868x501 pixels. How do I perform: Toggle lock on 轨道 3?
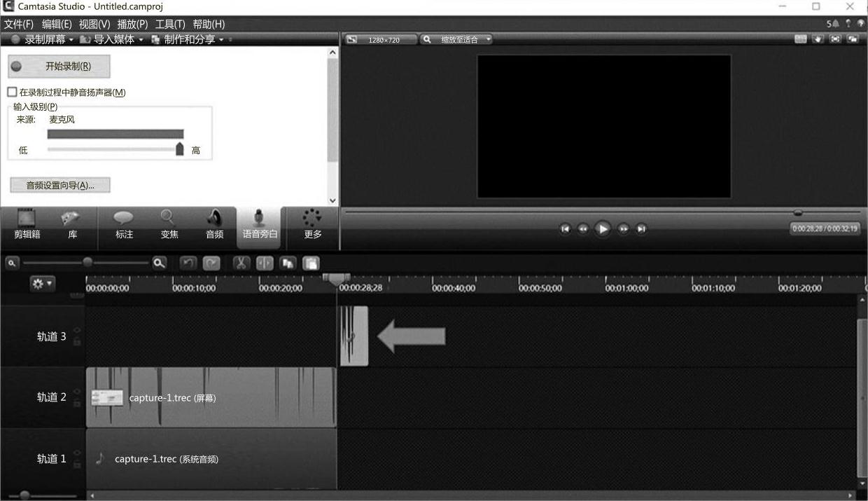click(x=77, y=342)
